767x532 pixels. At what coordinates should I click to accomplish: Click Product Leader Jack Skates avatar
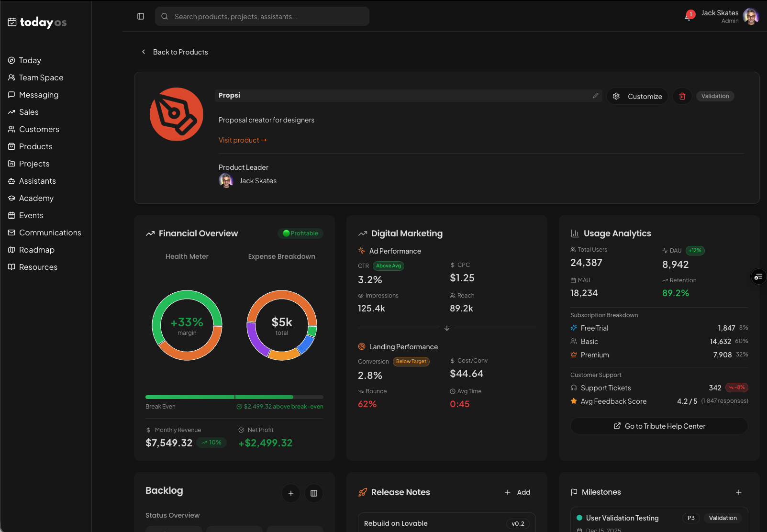(226, 180)
